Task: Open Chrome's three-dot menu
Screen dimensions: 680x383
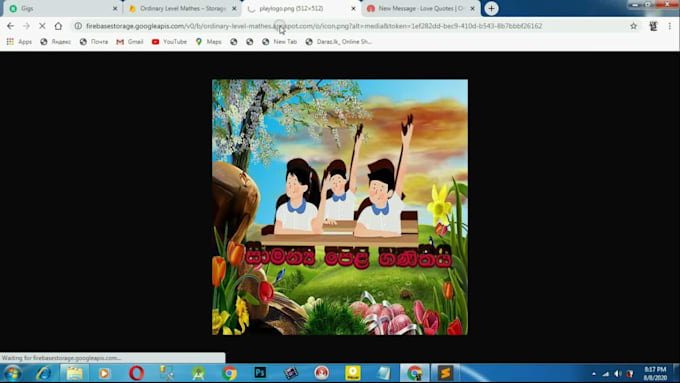Action: (x=670, y=26)
